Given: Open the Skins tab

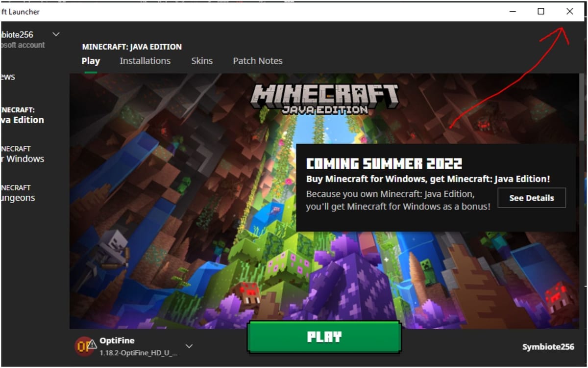Looking at the screenshot, I should point(202,60).
